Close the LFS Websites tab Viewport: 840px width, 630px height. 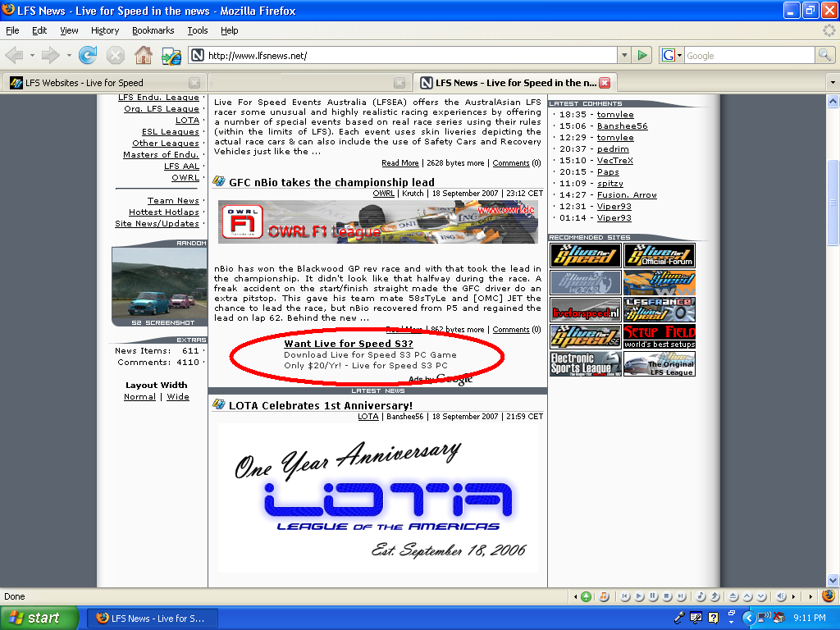point(194,83)
